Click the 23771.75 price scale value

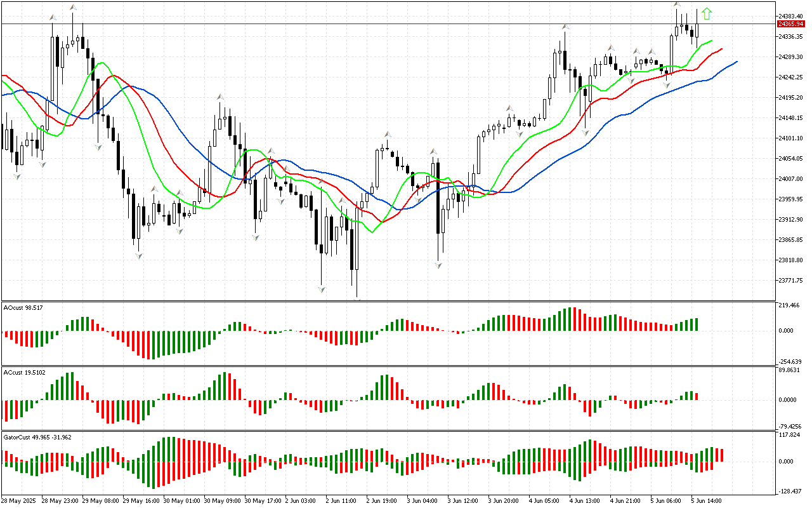pyautogui.click(x=790, y=280)
